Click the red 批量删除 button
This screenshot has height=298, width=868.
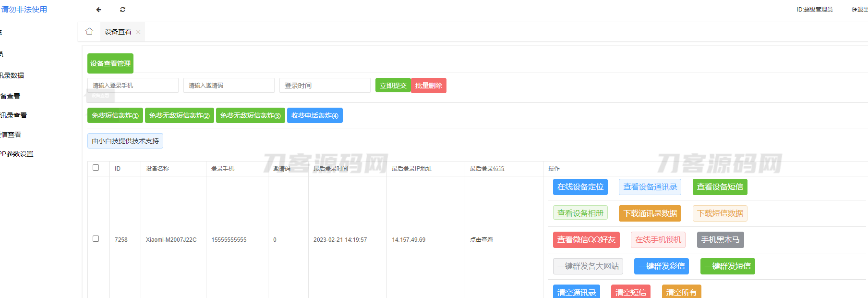tap(429, 86)
